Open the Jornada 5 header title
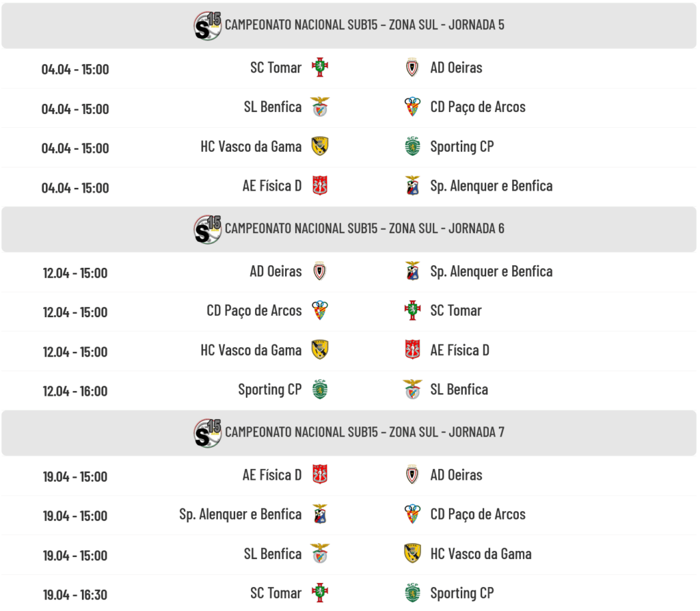700x611 pixels. [x=364, y=25]
